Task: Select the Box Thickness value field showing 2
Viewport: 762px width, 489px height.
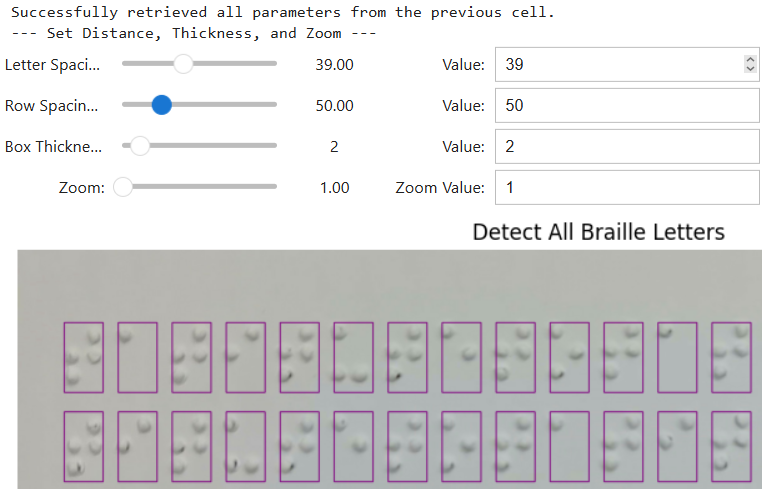Action: coord(626,146)
